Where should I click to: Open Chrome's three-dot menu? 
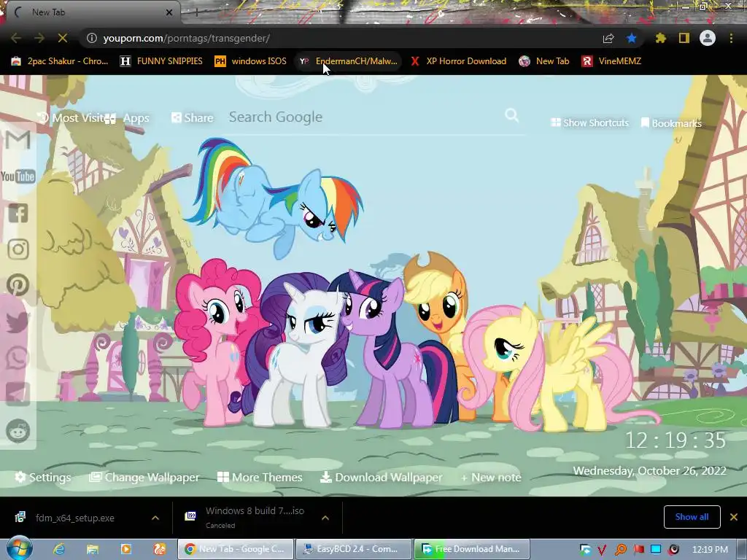pos(731,38)
